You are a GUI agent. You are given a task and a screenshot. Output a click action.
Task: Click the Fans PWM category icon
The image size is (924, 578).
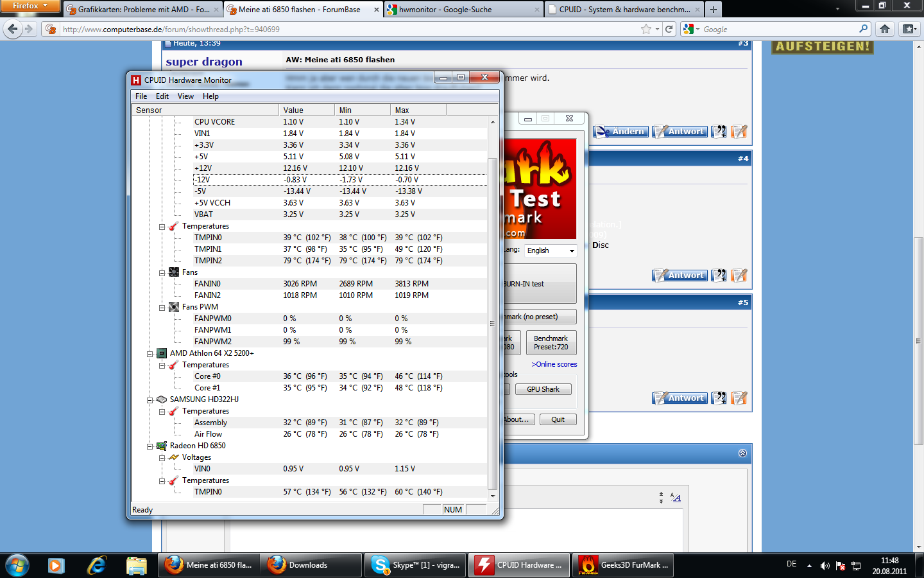pyautogui.click(x=174, y=307)
